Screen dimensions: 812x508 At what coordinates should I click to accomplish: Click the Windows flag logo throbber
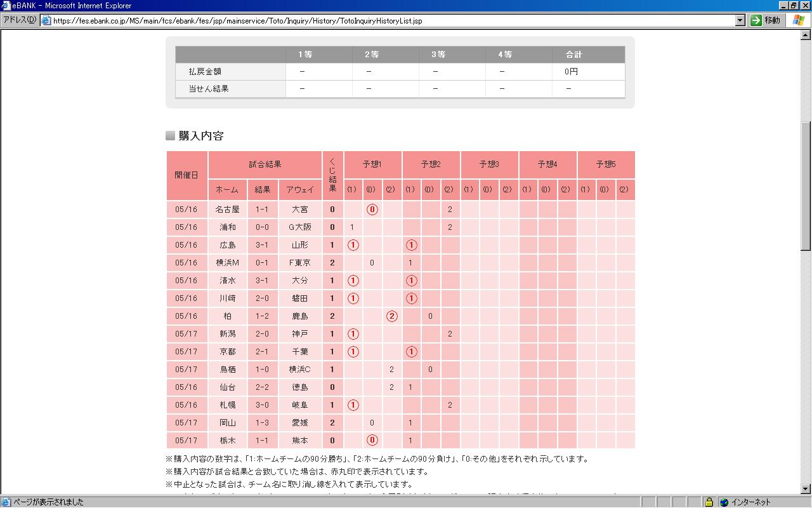click(798, 20)
